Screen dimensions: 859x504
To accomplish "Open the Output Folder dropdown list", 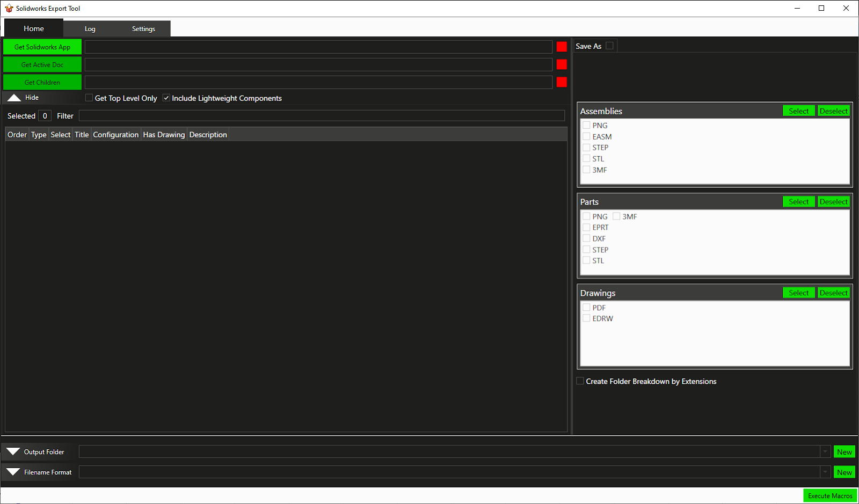I will point(825,452).
